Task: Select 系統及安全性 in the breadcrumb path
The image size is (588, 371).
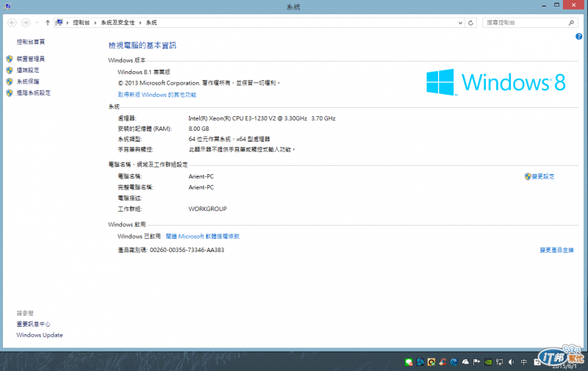Action: tap(118, 23)
